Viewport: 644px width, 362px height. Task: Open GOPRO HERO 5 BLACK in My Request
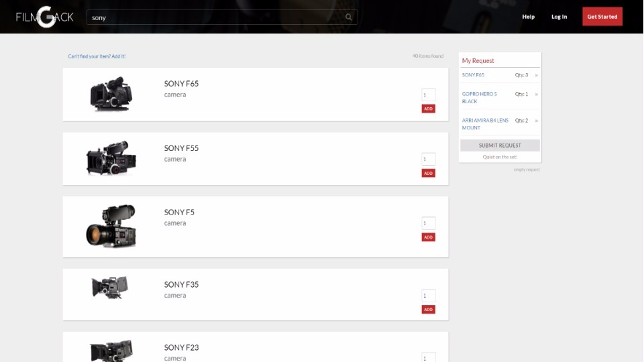point(479,98)
